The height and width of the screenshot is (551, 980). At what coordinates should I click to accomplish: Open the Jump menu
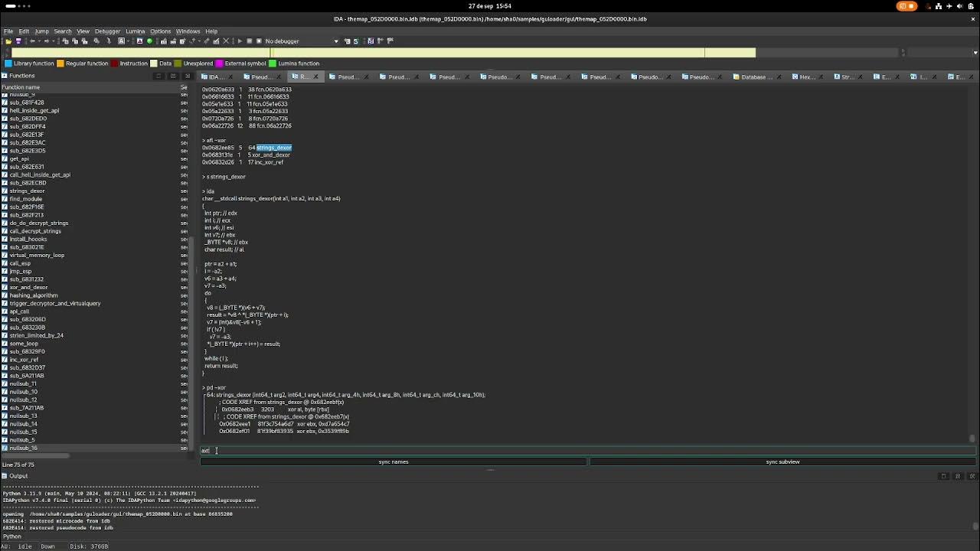[41, 31]
